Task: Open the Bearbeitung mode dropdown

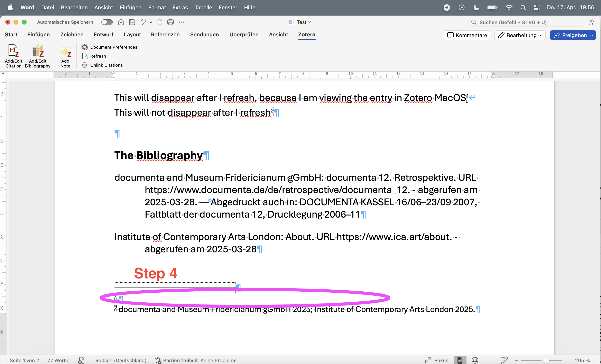Action: click(520, 35)
